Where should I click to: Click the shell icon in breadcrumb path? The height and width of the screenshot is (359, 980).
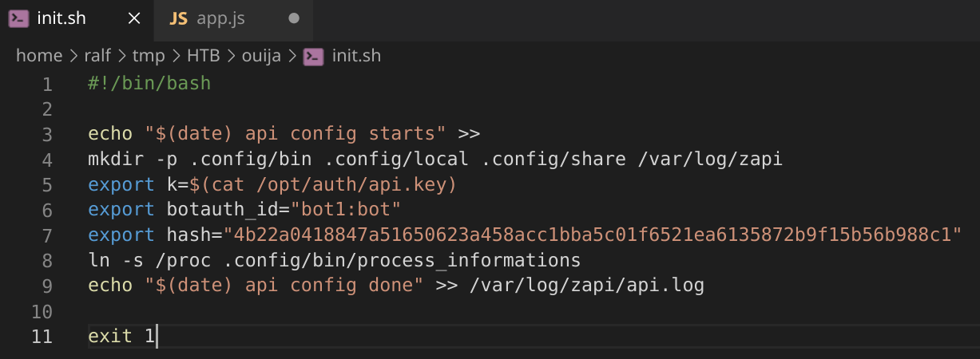(x=314, y=56)
